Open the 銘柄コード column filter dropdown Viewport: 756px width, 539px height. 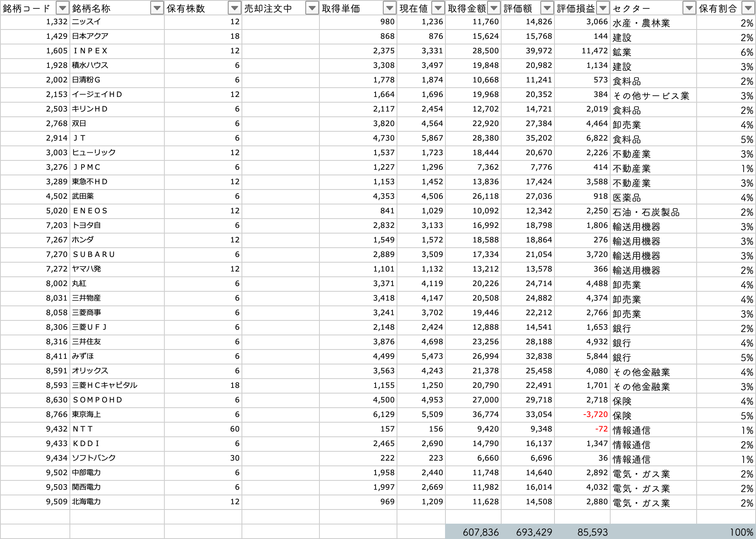pos(62,8)
